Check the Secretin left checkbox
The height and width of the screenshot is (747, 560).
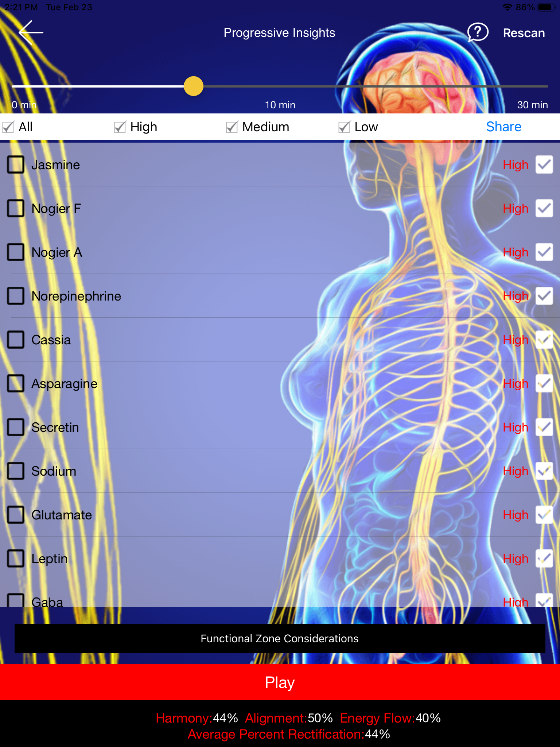point(16,427)
